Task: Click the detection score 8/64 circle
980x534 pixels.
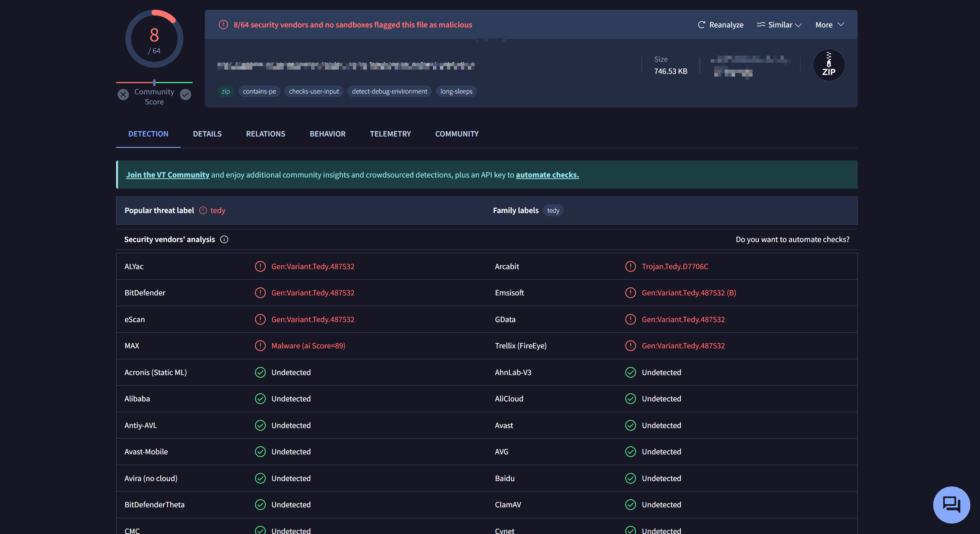Action: tap(154, 39)
